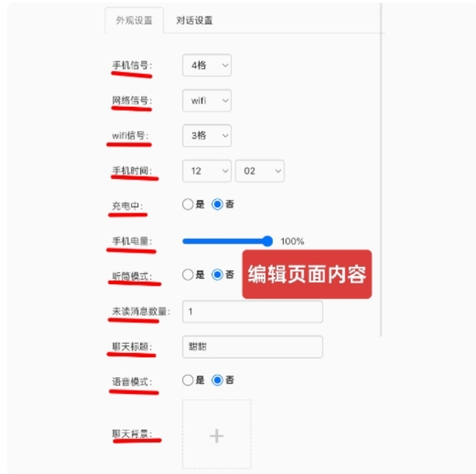476x474 pixels.
Task: Open the wifi信号 dropdown showing 3格
Action: (207, 136)
